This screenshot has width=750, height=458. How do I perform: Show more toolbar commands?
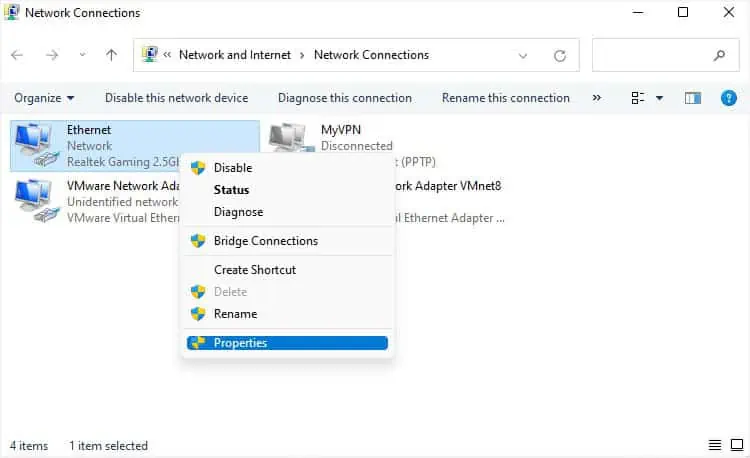596,98
